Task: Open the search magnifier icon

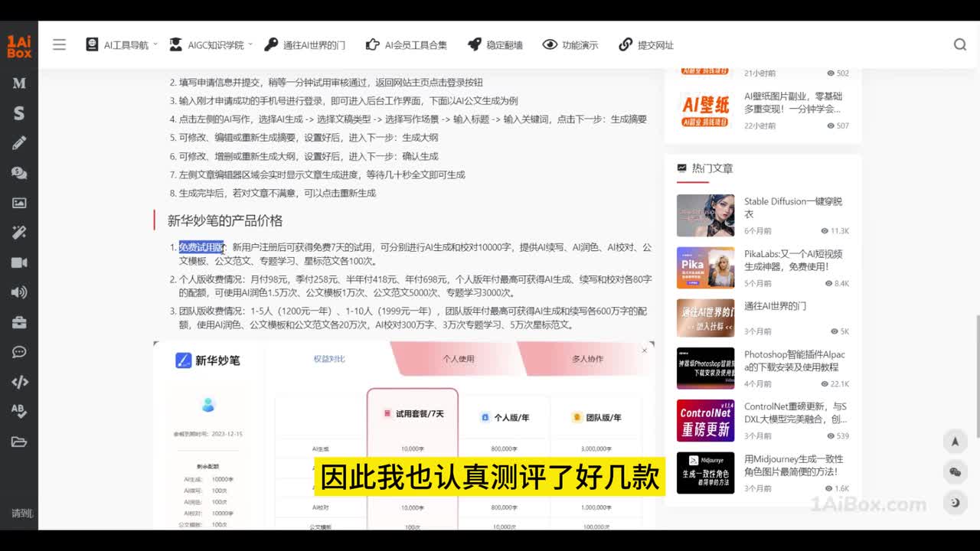Action: pos(959,44)
